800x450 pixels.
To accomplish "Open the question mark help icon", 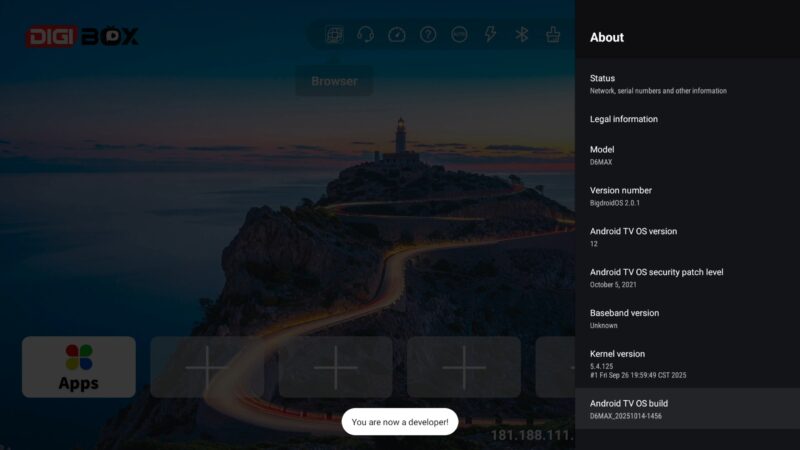I will pyautogui.click(x=428, y=35).
